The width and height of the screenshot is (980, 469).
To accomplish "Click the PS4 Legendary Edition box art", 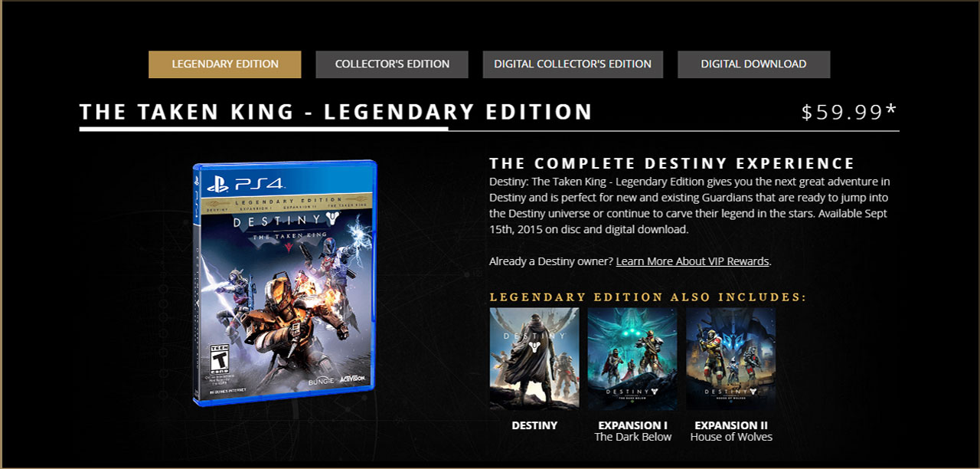I will (x=285, y=283).
